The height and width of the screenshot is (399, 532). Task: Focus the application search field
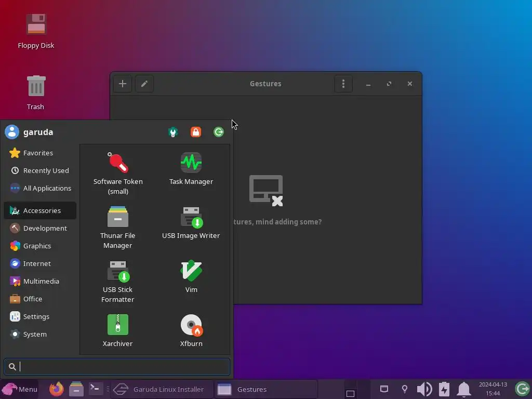117,367
